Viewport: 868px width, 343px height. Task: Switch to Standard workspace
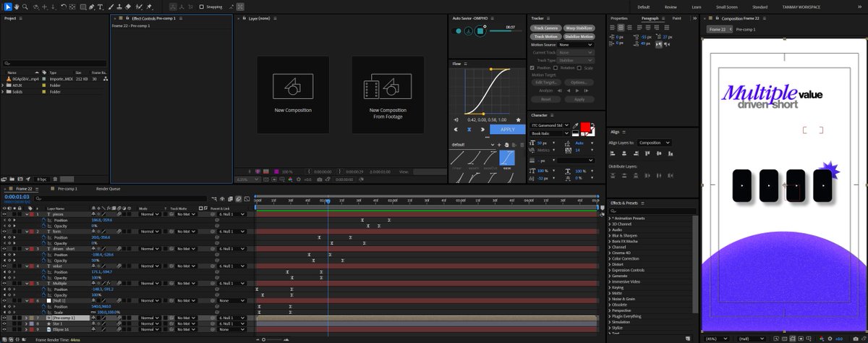click(760, 7)
